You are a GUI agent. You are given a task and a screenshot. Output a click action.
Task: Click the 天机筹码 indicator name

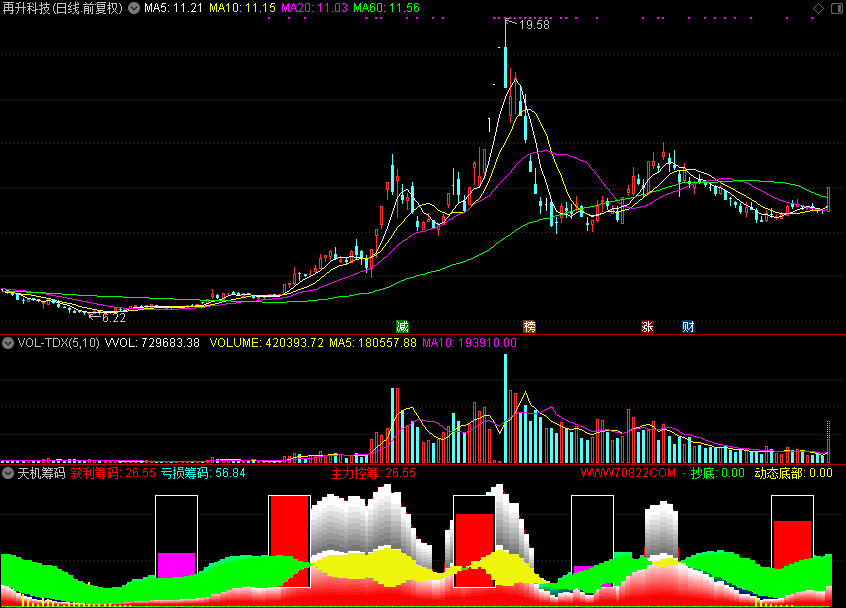tap(41, 474)
